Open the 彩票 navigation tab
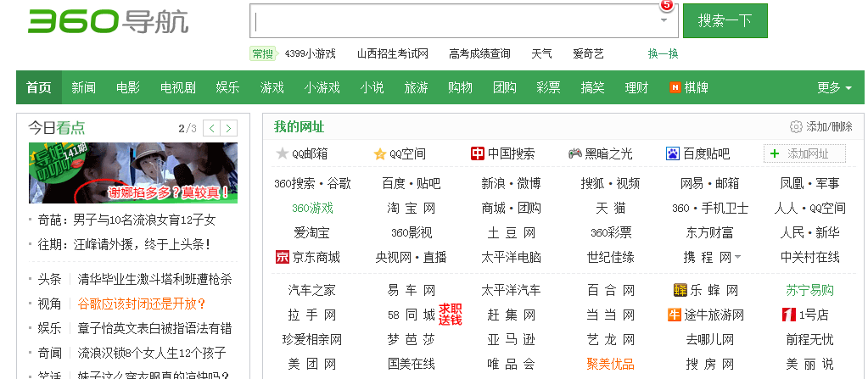This screenshot has width=868, height=379. point(548,87)
